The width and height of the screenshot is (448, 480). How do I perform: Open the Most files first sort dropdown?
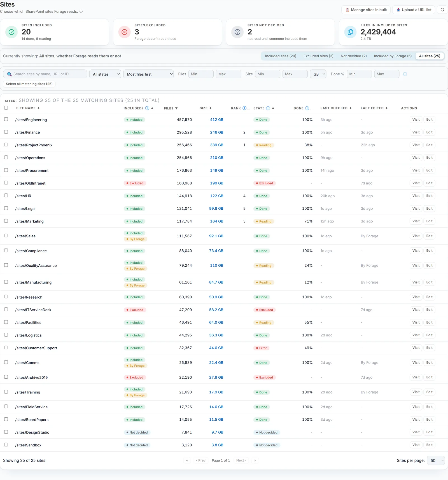pyautogui.click(x=149, y=74)
